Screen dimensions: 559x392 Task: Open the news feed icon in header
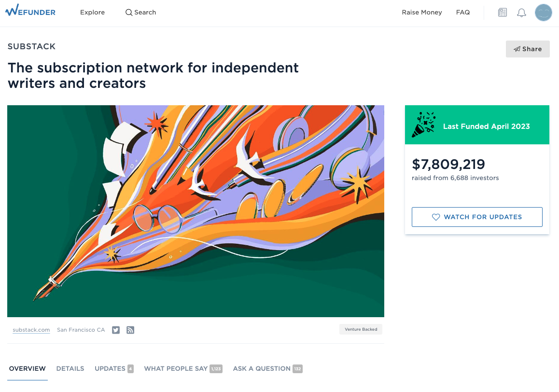(x=503, y=13)
